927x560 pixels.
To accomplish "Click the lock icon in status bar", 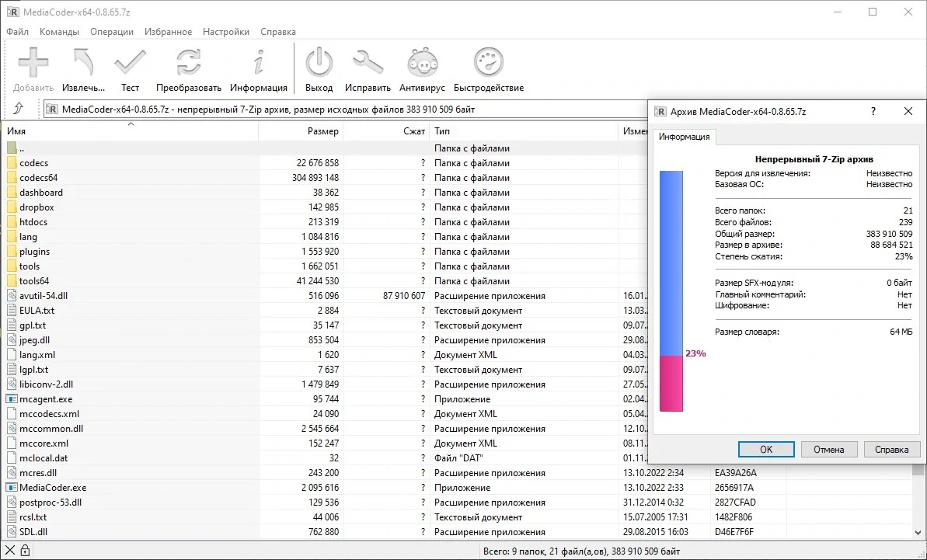I will tap(25, 551).
